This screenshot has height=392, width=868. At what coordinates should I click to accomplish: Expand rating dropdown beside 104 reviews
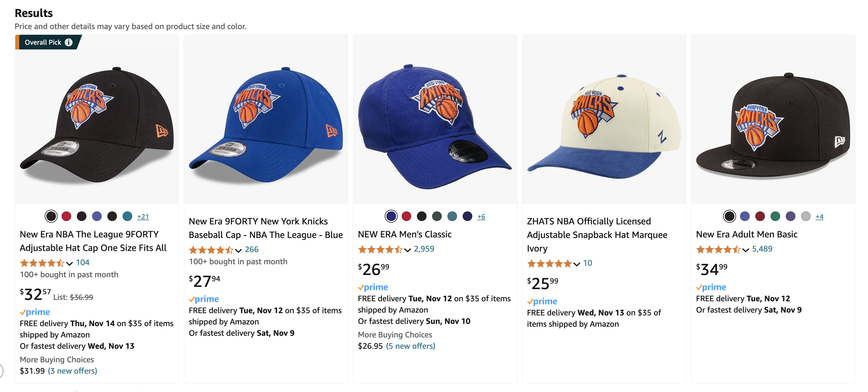pos(69,263)
